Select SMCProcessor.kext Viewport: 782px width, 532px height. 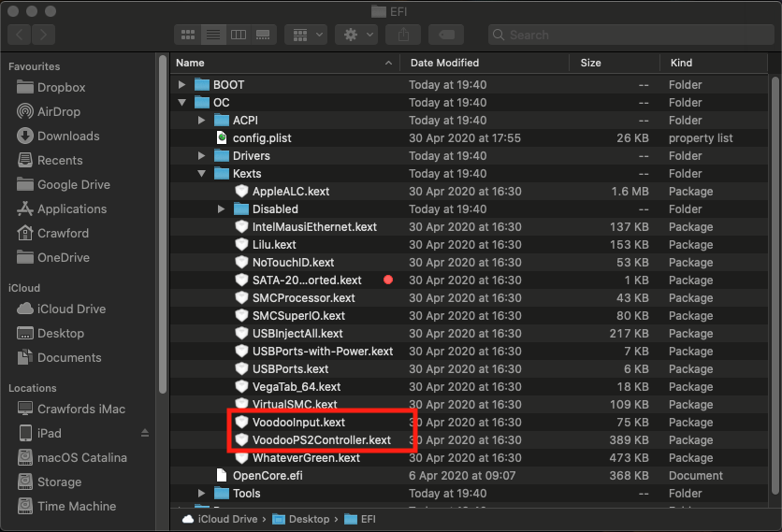(469, 298)
